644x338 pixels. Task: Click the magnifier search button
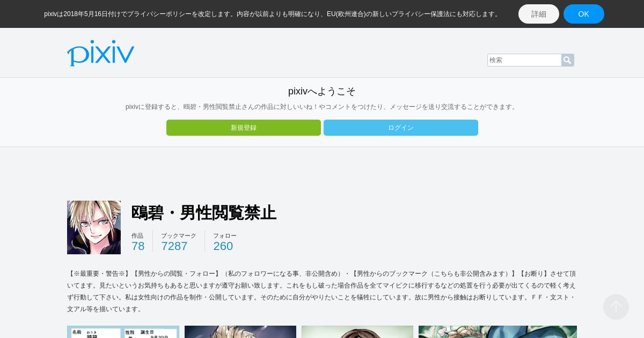tap(568, 60)
